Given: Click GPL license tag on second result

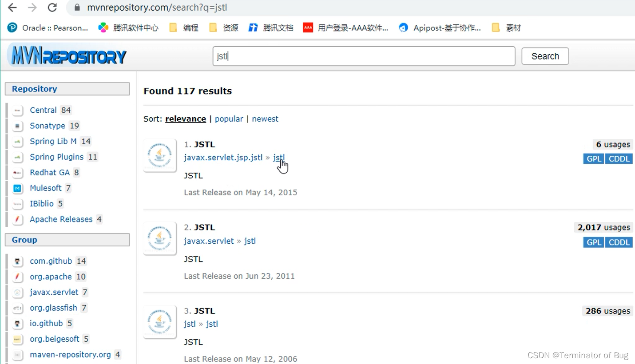Looking at the screenshot, I should (x=594, y=242).
